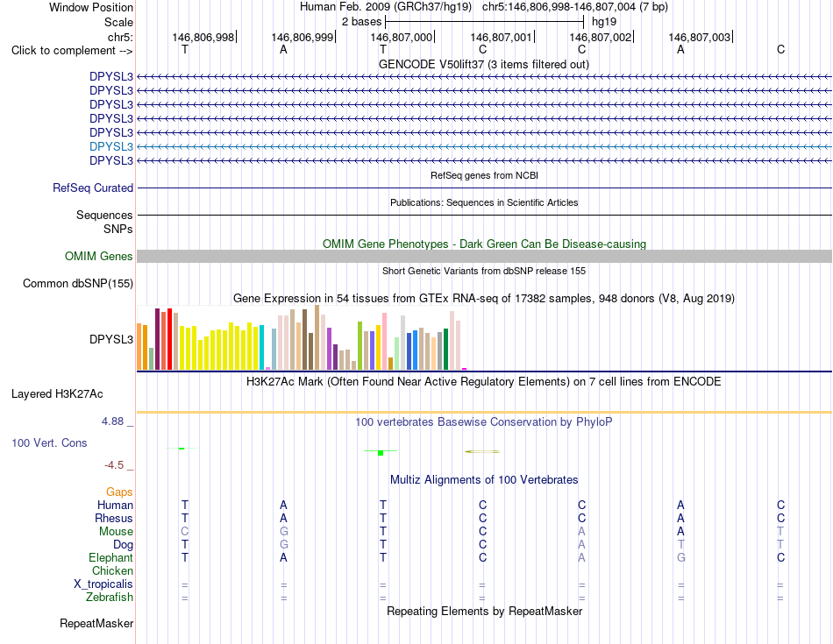Click Short Genetic Variants from dbSNP title
Viewport: 833px width, 644px height.
click(x=484, y=271)
